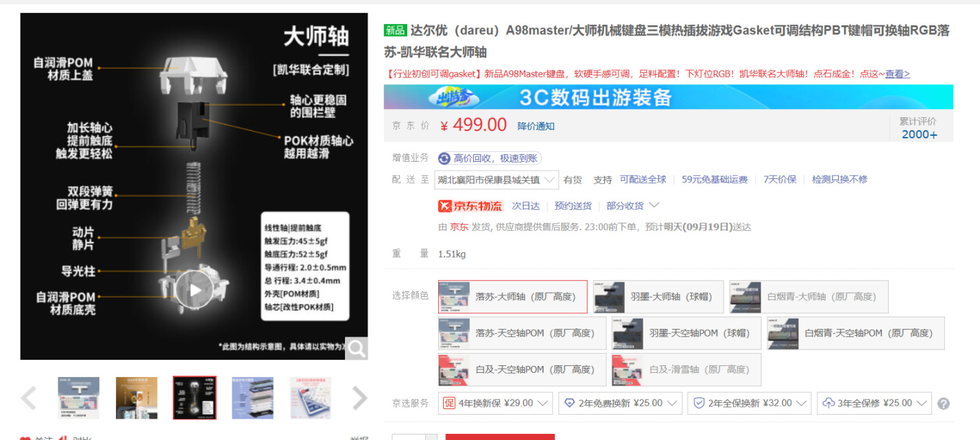Viewport: 980px width, 440px height.
Task: Click the 京选服务 help question icon
Action: click(x=944, y=404)
